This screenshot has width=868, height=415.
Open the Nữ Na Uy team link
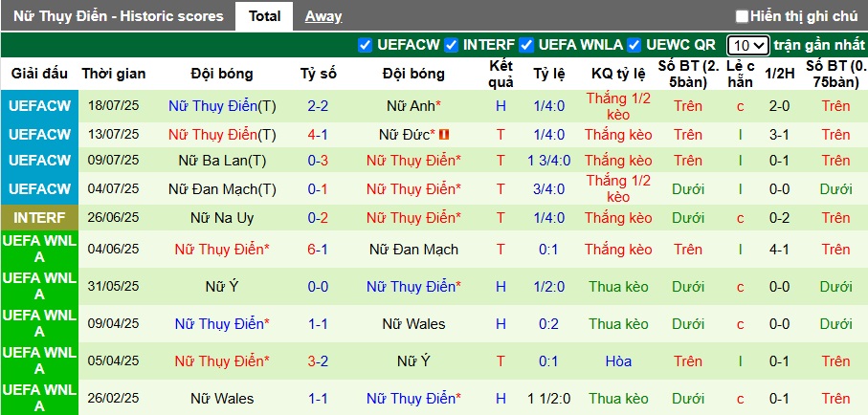point(222,218)
